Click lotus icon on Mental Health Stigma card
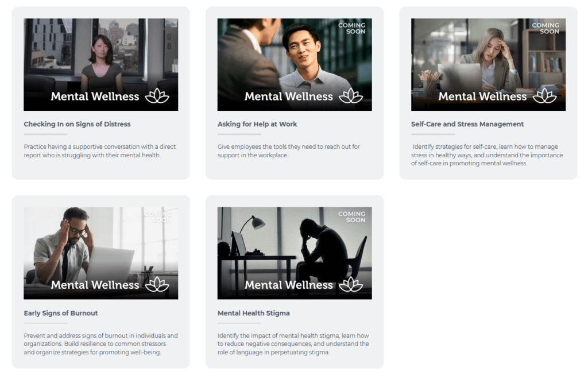The width and height of the screenshot is (588, 379). [351, 284]
